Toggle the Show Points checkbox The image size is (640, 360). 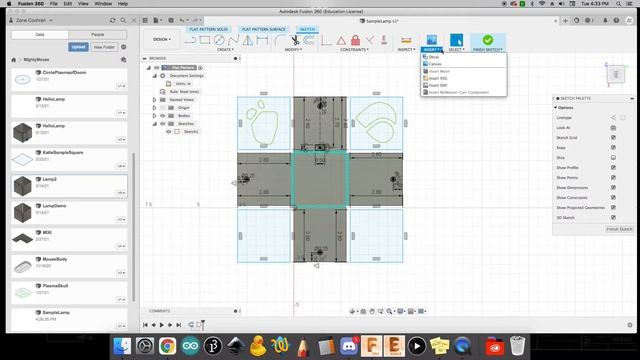(613, 178)
